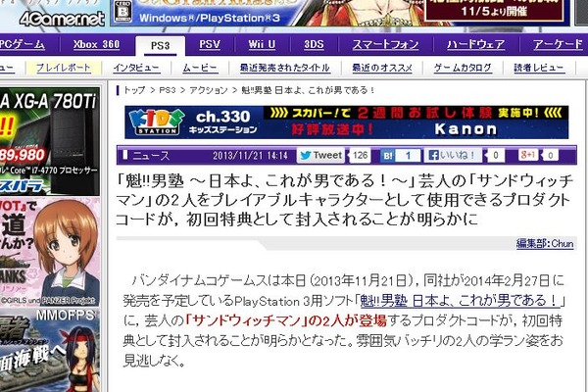The image size is (588, 392).
Task: Open the ハードウェア tab
Action: [475, 45]
